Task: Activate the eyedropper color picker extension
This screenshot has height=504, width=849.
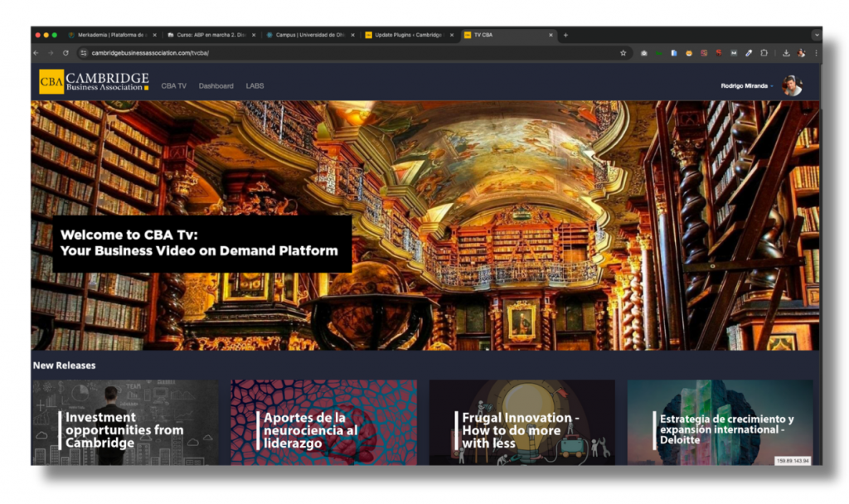Action: [x=749, y=53]
